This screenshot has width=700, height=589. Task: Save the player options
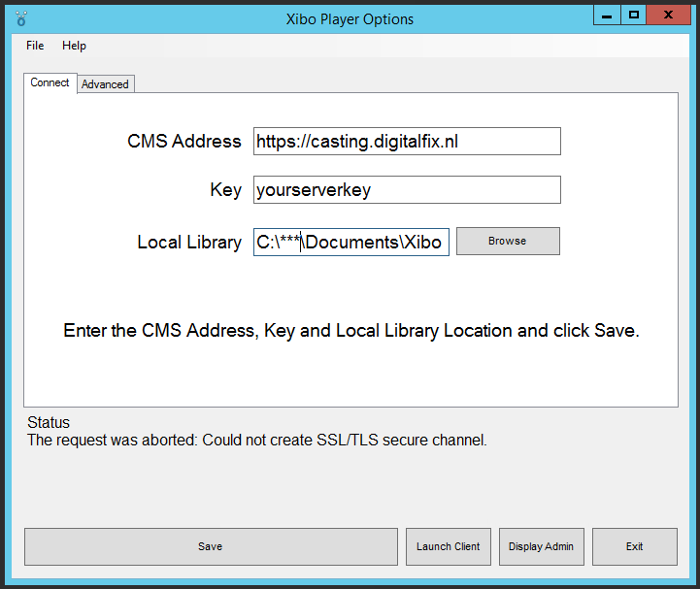[211, 546]
